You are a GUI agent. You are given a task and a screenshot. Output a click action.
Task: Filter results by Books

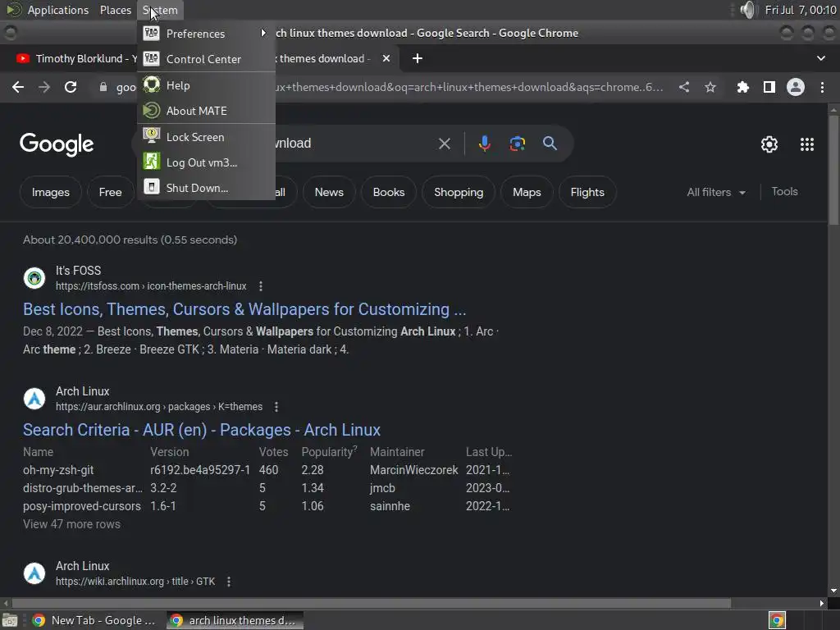388,192
